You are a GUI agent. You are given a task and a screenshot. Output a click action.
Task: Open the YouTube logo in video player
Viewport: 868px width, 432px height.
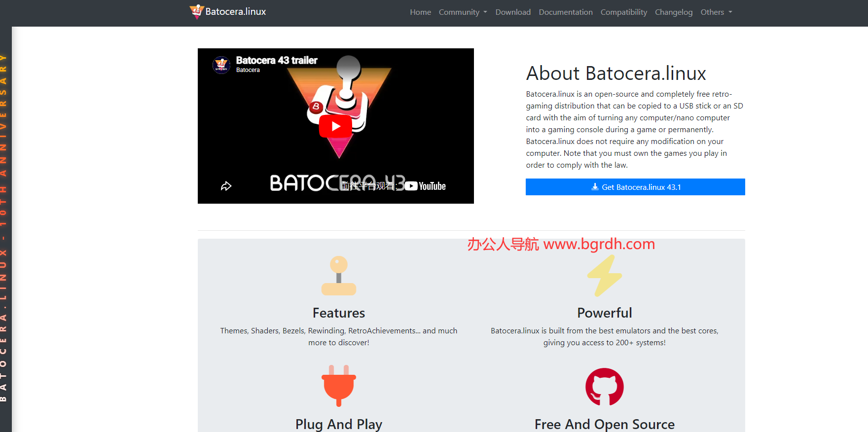425,186
